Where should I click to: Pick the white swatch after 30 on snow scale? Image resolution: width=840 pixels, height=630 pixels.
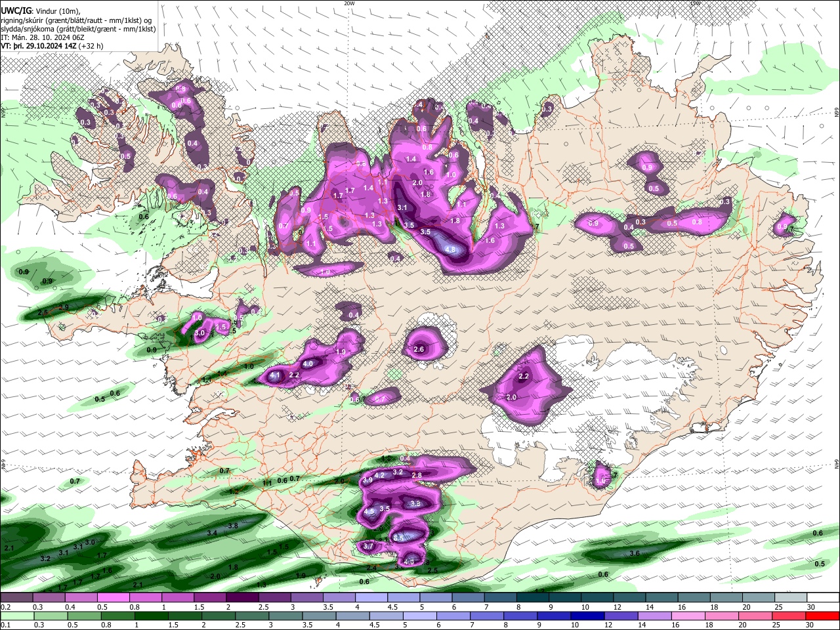tap(822, 598)
